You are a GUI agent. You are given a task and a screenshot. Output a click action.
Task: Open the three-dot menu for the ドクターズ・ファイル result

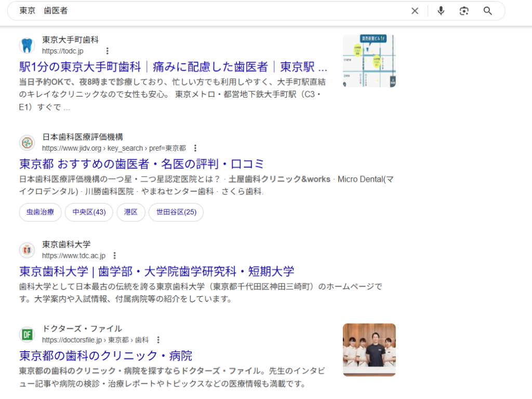point(158,340)
